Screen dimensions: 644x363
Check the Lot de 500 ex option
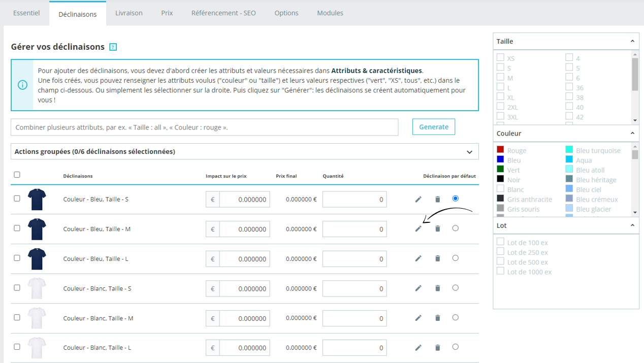click(x=500, y=261)
